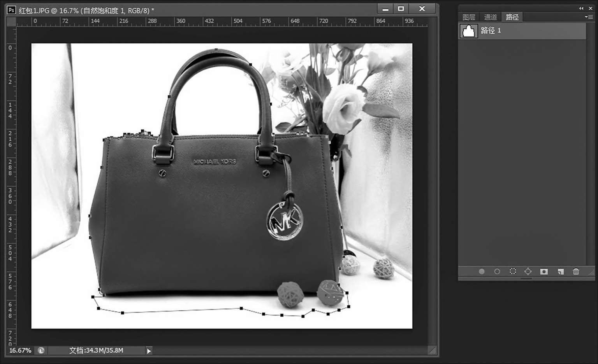Viewport: 598px width, 364px height.
Task: Delete current path with trash icon
Action: click(576, 271)
